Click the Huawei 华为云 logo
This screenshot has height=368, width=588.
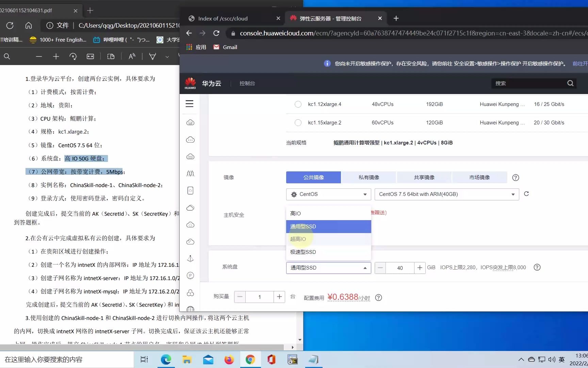pyautogui.click(x=203, y=83)
